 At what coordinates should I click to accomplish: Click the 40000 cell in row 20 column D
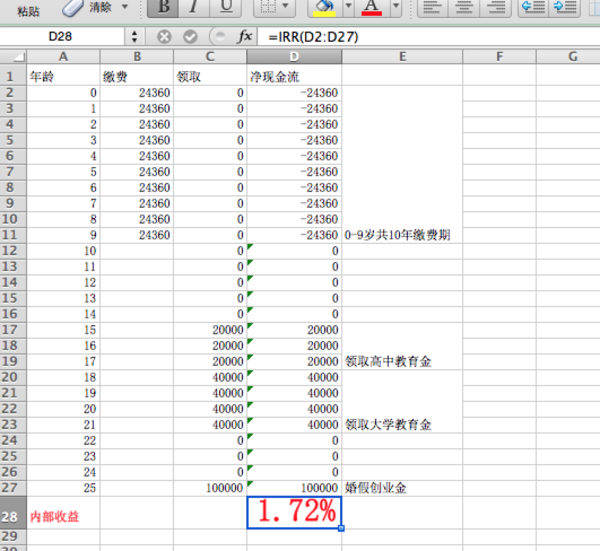click(x=294, y=377)
